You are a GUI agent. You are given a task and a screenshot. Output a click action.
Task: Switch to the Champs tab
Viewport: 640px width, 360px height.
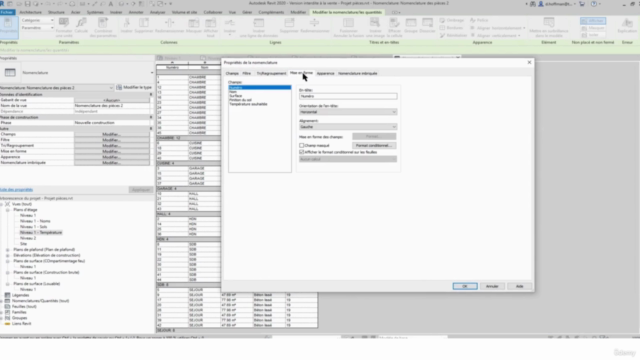click(232, 73)
